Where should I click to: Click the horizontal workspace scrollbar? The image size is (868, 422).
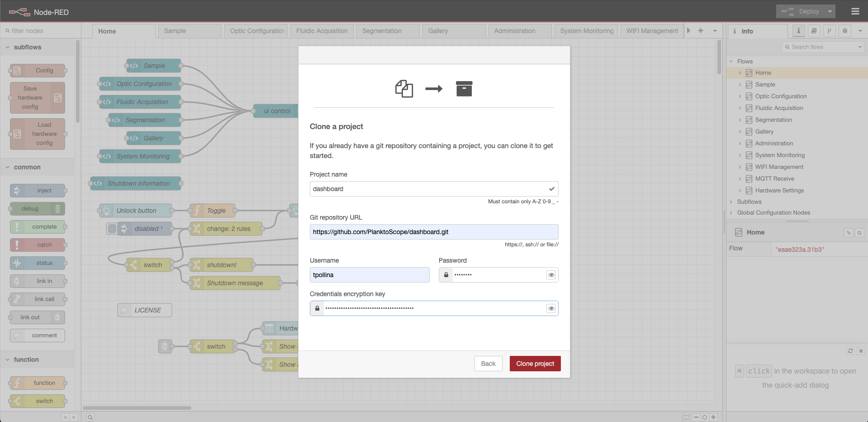coord(137,408)
